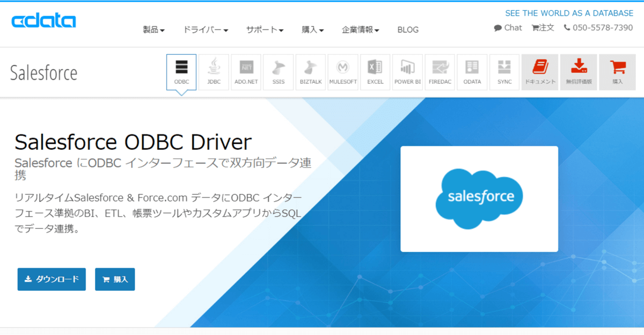Expand the 製品 menu
Image resolution: width=644 pixels, height=335 pixels.
pos(153,30)
